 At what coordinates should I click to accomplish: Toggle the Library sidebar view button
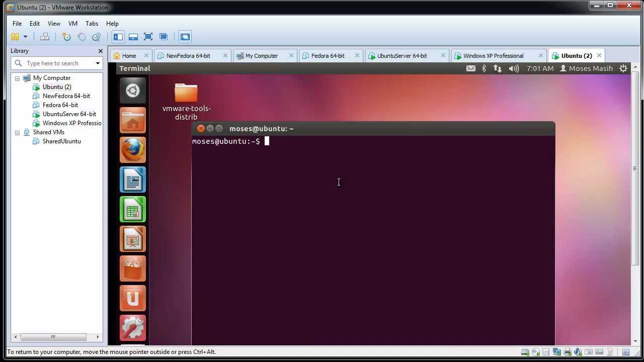pos(118,37)
